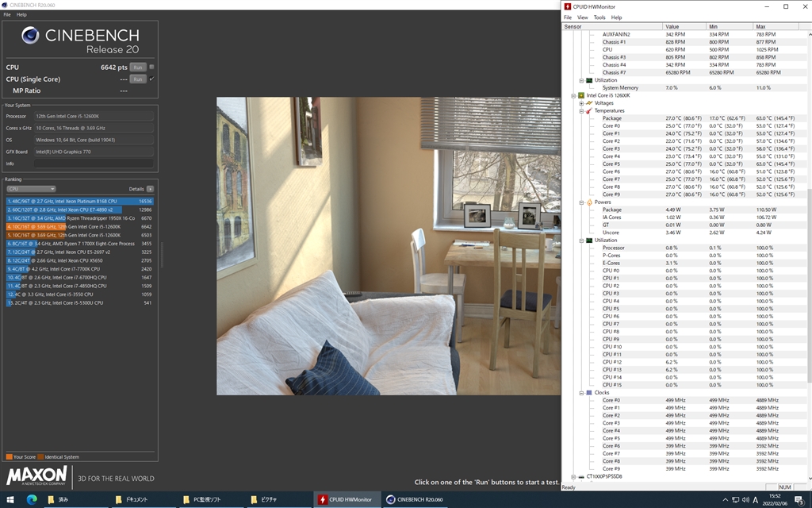Open the Ranking CPU dropdown

[31, 189]
